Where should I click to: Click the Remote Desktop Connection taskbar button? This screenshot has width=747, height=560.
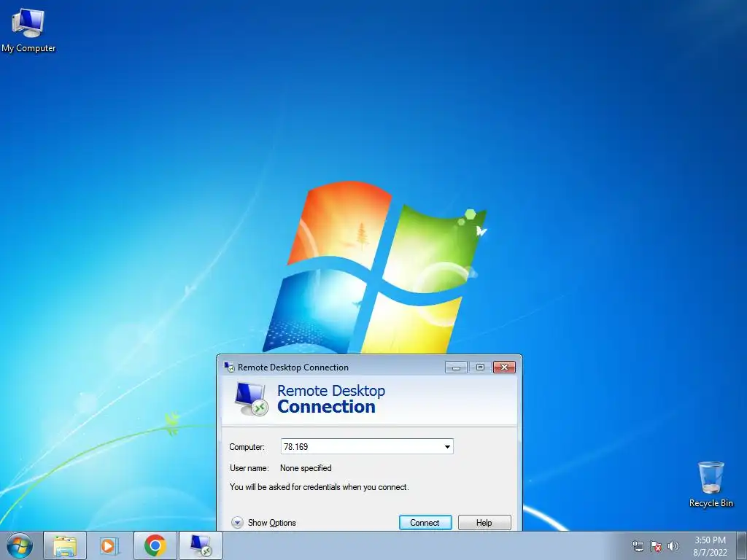click(x=201, y=545)
